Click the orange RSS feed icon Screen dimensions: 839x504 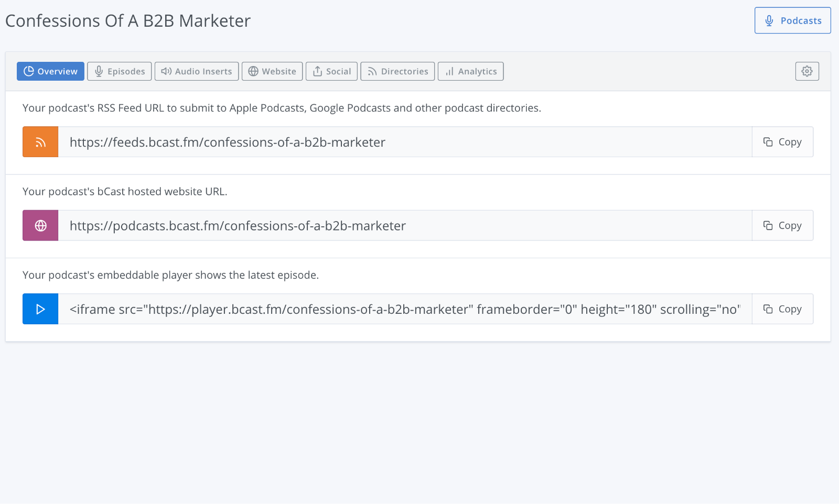click(x=40, y=142)
